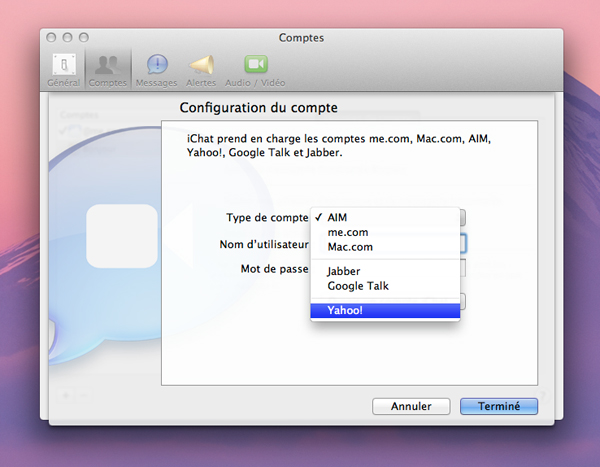Click the Annuler button
Image resolution: width=600 pixels, height=467 pixels.
coord(411,406)
